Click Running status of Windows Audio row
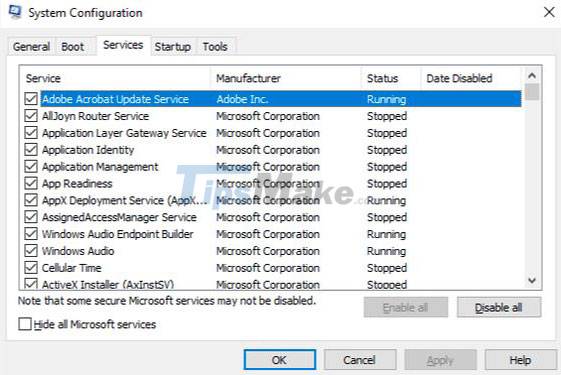561x375 pixels. [387, 250]
